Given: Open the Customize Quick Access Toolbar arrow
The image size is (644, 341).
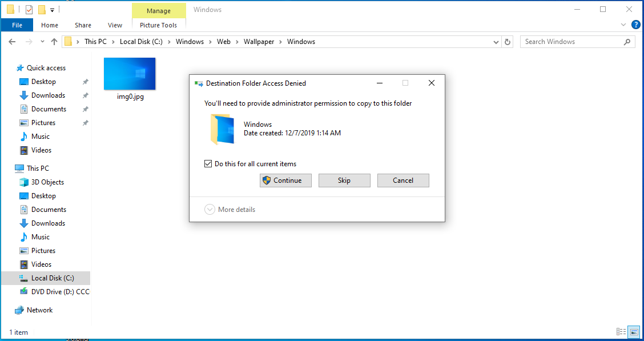Looking at the screenshot, I should click(52, 10).
